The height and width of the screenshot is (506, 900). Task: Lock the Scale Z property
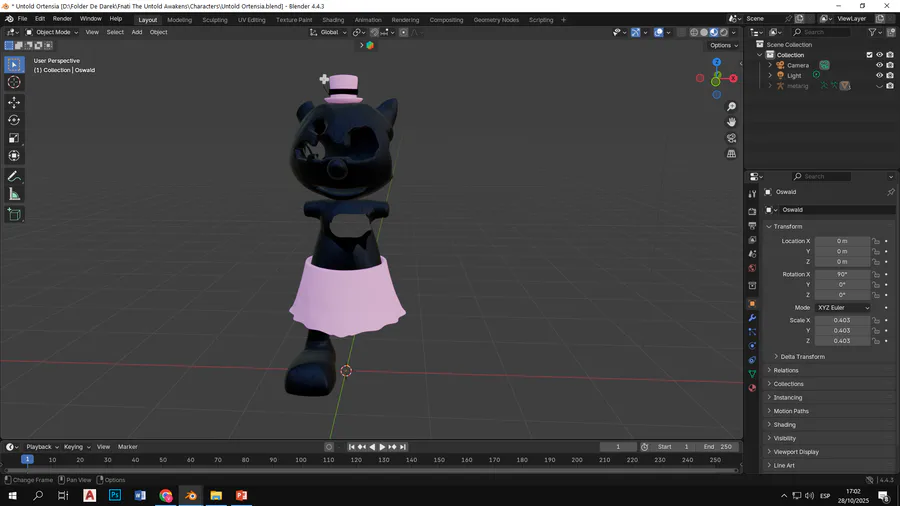pyautogui.click(x=876, y=341)
